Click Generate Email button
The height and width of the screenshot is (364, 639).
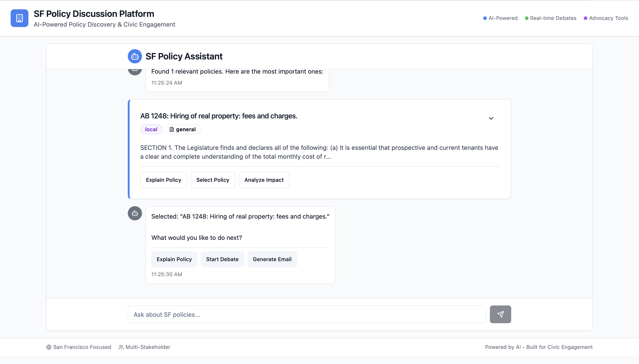pyautogui.click(x=272, y=259)
